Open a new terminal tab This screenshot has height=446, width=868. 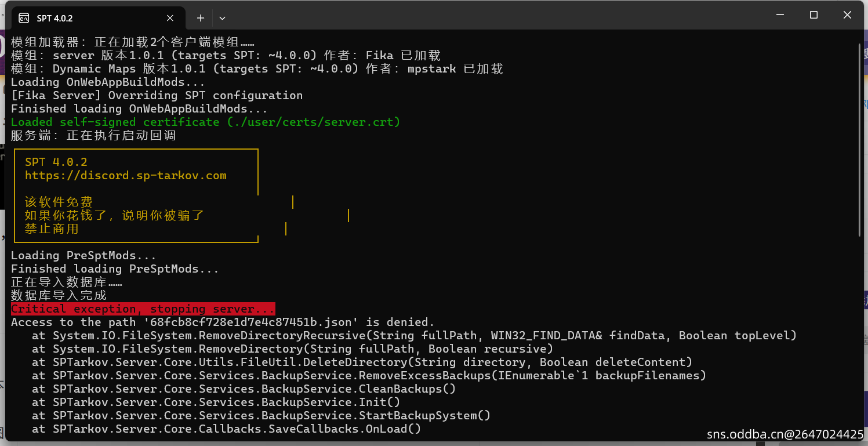(x=201, y=18)
